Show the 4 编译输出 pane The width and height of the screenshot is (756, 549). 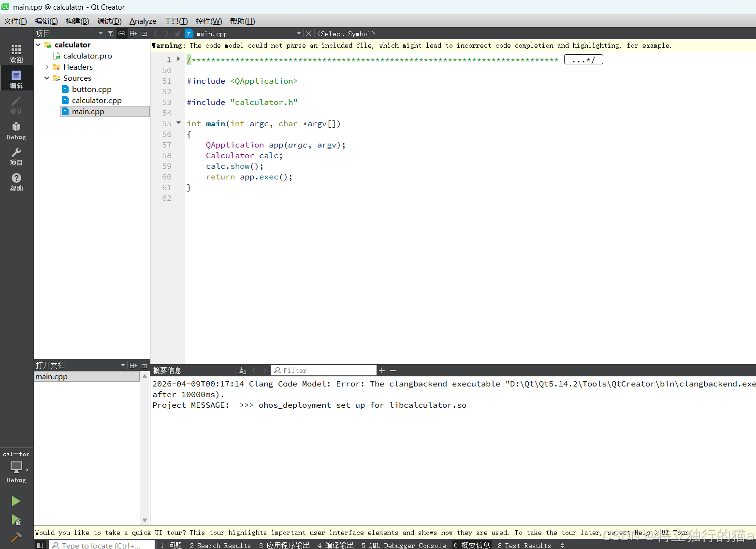(336, 545)
